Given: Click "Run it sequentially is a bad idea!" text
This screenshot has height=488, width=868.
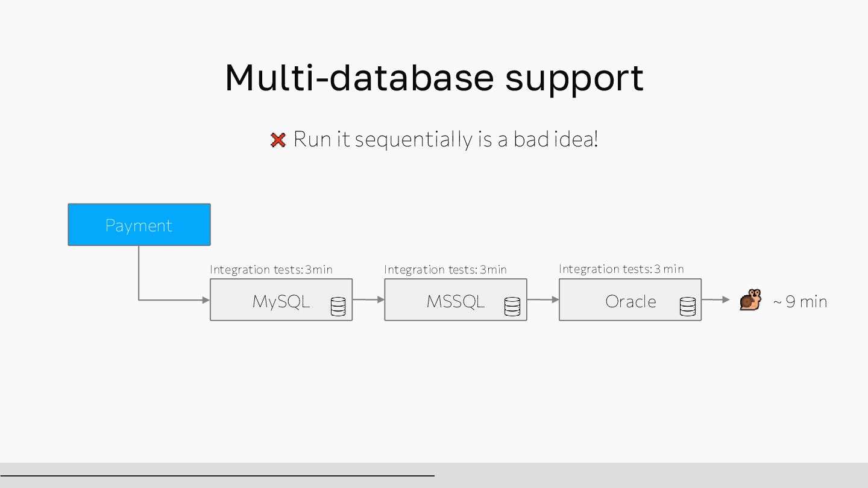Looking at the screenshot, I should pos(446,139).
